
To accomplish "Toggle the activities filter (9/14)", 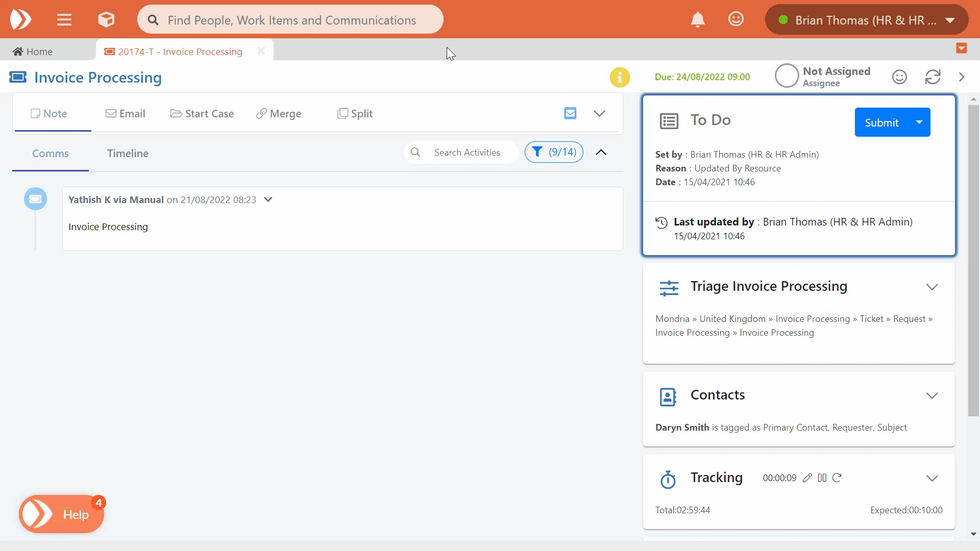I will pos(554,152).
